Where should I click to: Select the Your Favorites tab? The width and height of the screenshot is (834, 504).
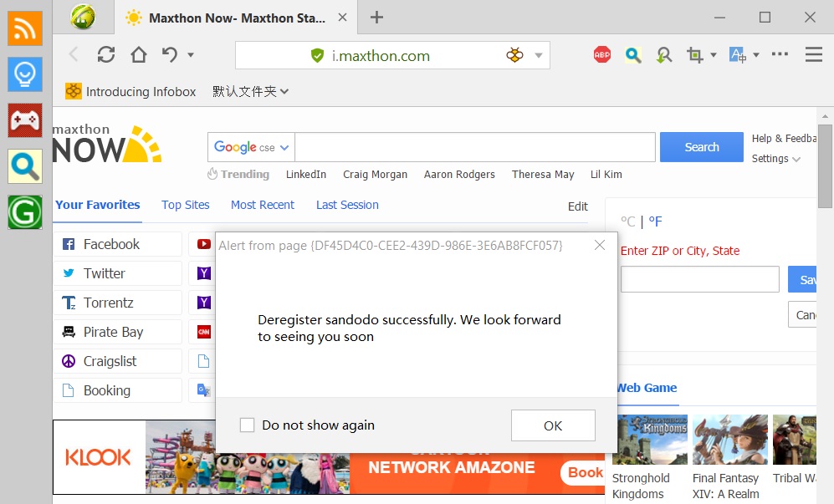98,206
